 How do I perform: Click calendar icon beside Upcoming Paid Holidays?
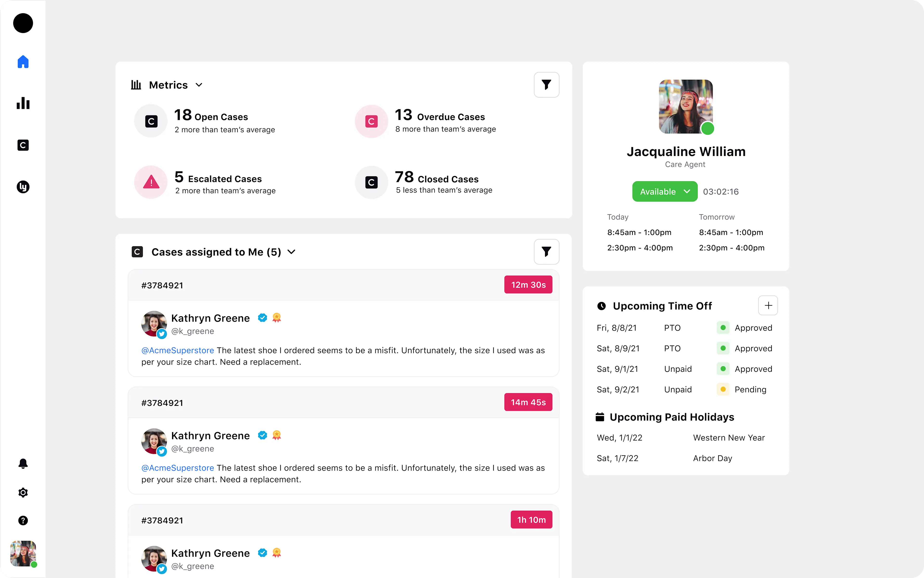point(600,417)
